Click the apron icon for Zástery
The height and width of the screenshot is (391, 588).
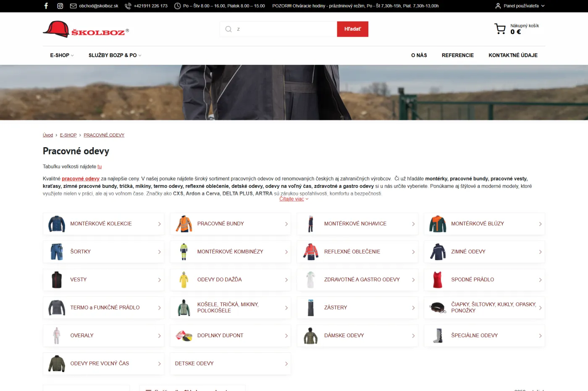pyautogui.click(x=310, y=308)
